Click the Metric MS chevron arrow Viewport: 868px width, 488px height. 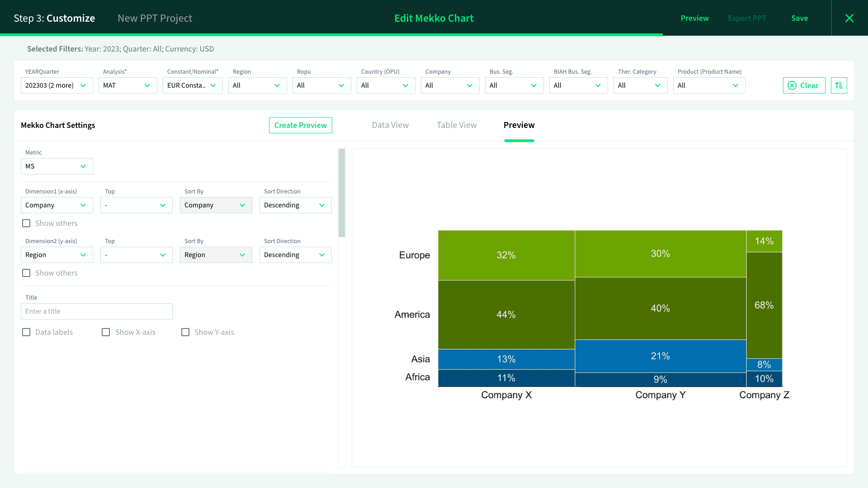83,166
